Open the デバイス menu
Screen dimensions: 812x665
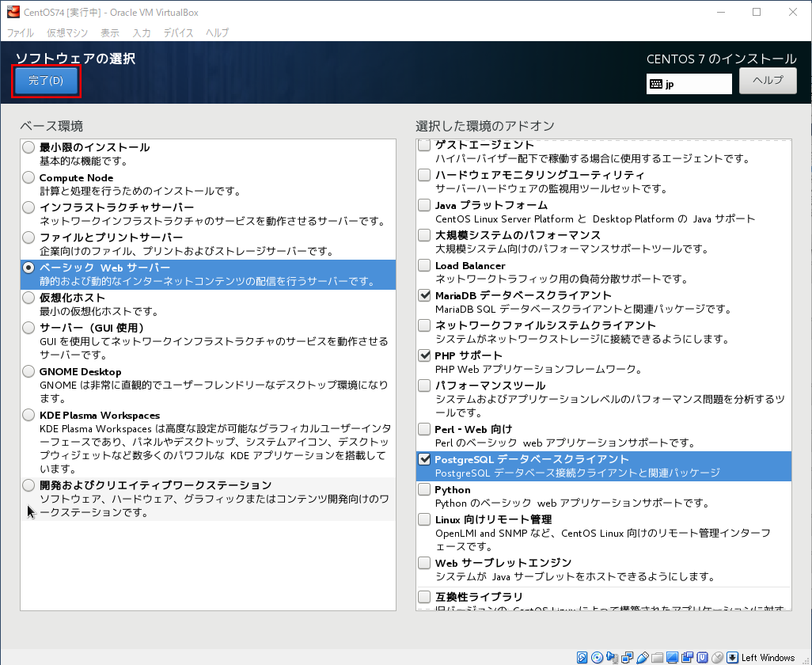(178, 32)
